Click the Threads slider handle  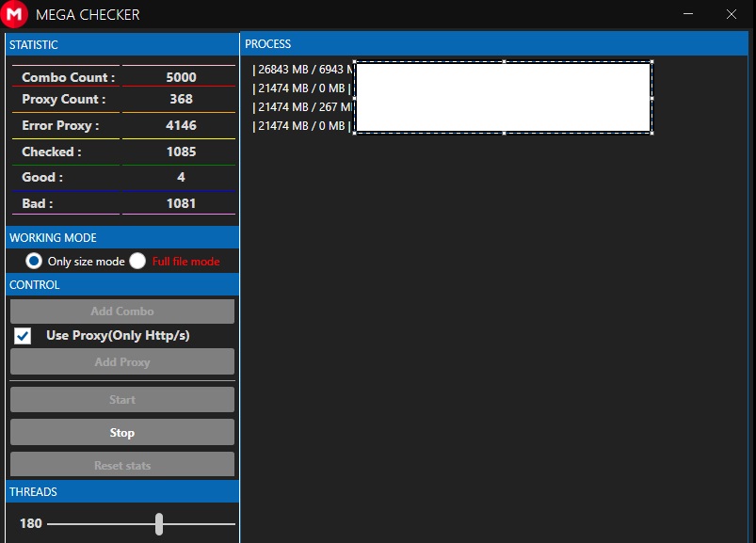159,523
